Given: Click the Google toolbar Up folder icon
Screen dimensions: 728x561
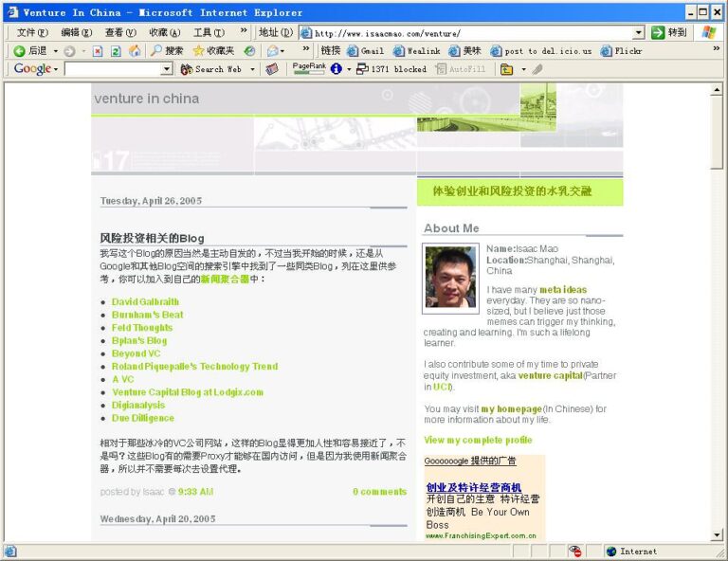Looking at the screenshot, I should (x=506, y=69).
